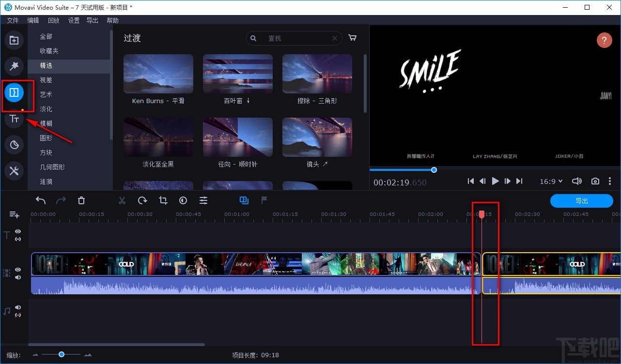Image resolution: width=621 pixels, height=364 pixels.
Task: Mute the music audio track
Action: (x=18, y=307)
